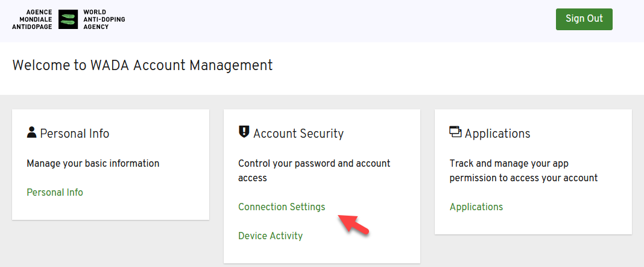Viewport: 644px width, 267px height.
Task: Open the Personal Info link
Action: pos(55,192)
